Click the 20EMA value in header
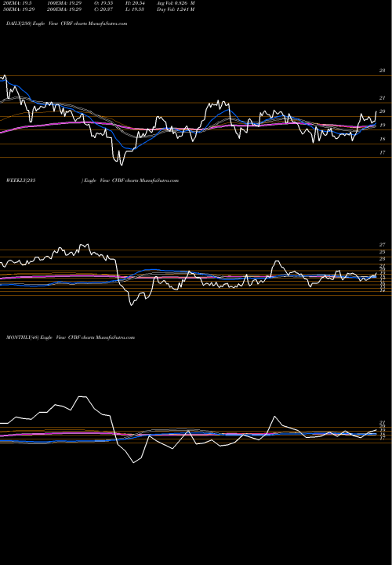The image size is (392, 565). tap(17, 3)
